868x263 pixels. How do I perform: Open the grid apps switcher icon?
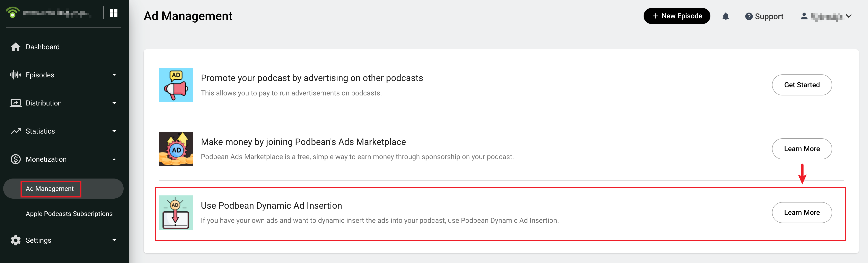tap(114, 13)
